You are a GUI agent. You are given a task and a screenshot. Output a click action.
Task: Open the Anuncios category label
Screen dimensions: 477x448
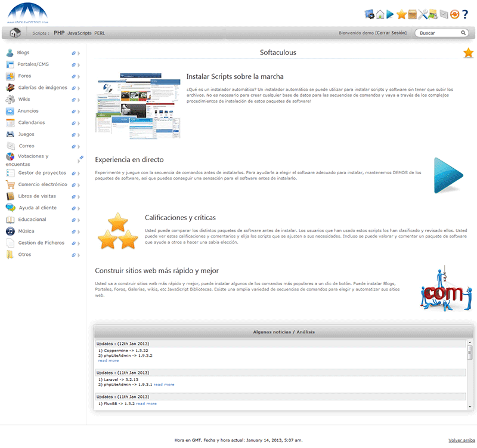28,111
